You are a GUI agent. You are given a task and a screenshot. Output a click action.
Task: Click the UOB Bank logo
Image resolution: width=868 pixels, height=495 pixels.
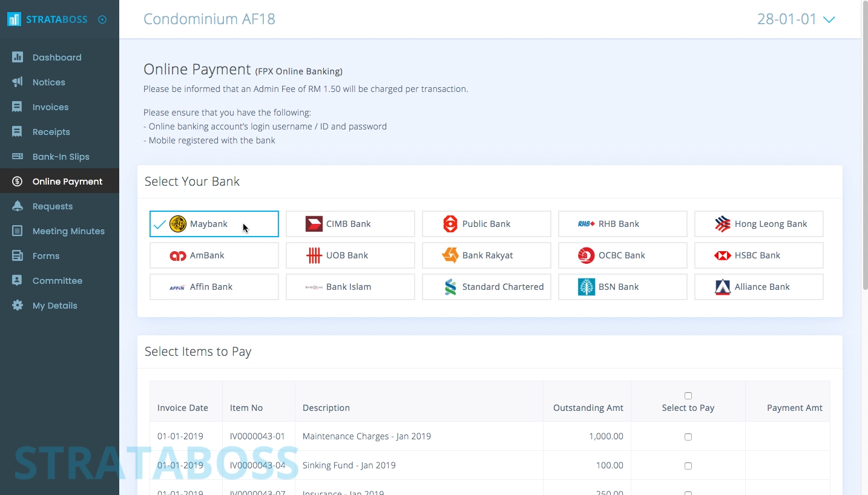click(x=314, y=255)
